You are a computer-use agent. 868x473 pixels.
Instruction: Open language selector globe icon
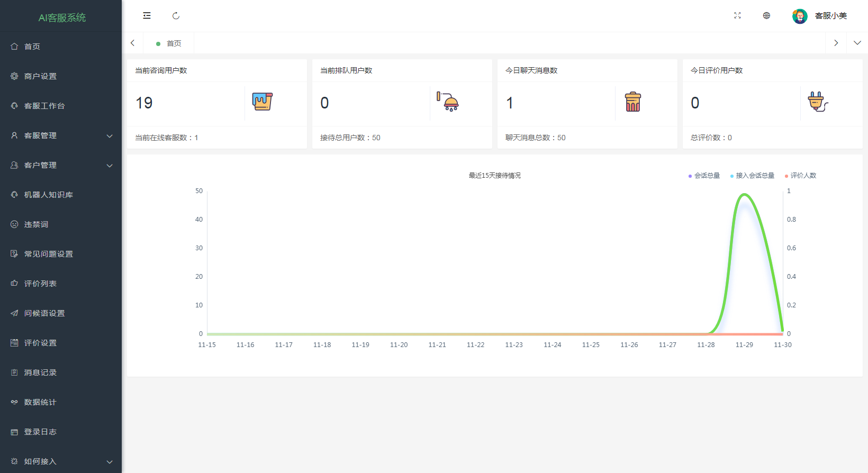[766, 16]
